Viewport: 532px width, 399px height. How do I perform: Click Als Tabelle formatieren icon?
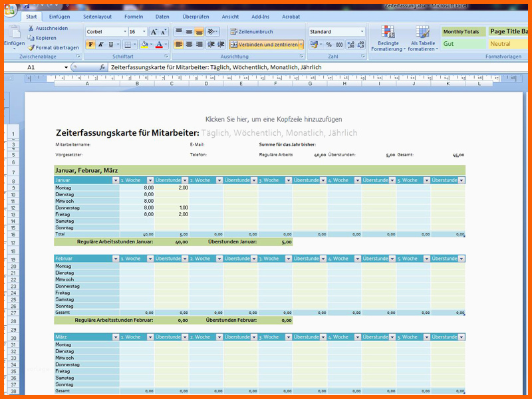[x=422, y=33]
